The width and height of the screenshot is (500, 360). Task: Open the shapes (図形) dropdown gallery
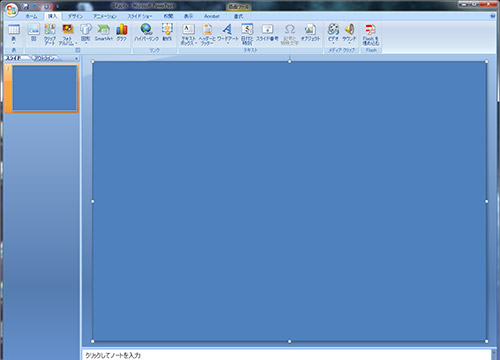86,34
